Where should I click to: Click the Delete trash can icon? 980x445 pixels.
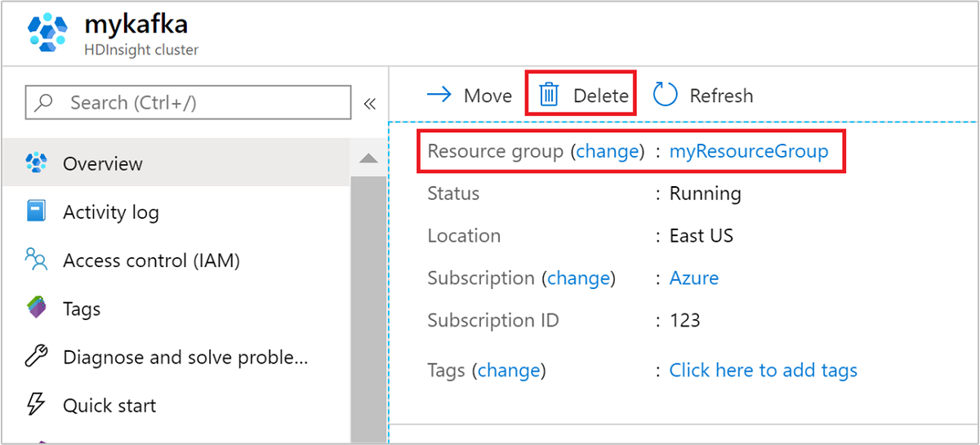549,96
